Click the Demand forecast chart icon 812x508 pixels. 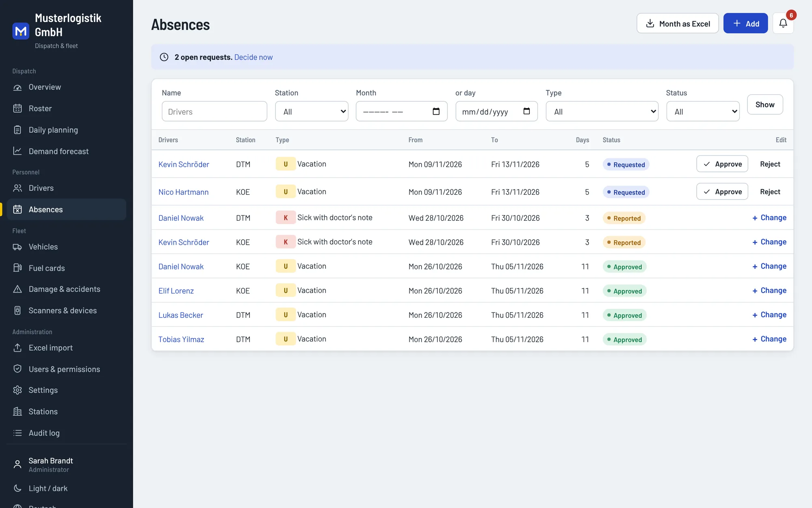(17, 151)
